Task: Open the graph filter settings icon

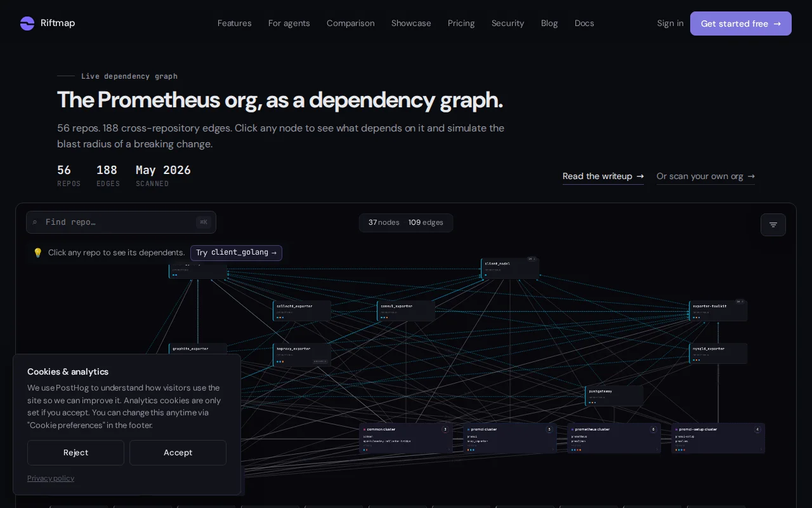Action: click(x=773, y=225)
